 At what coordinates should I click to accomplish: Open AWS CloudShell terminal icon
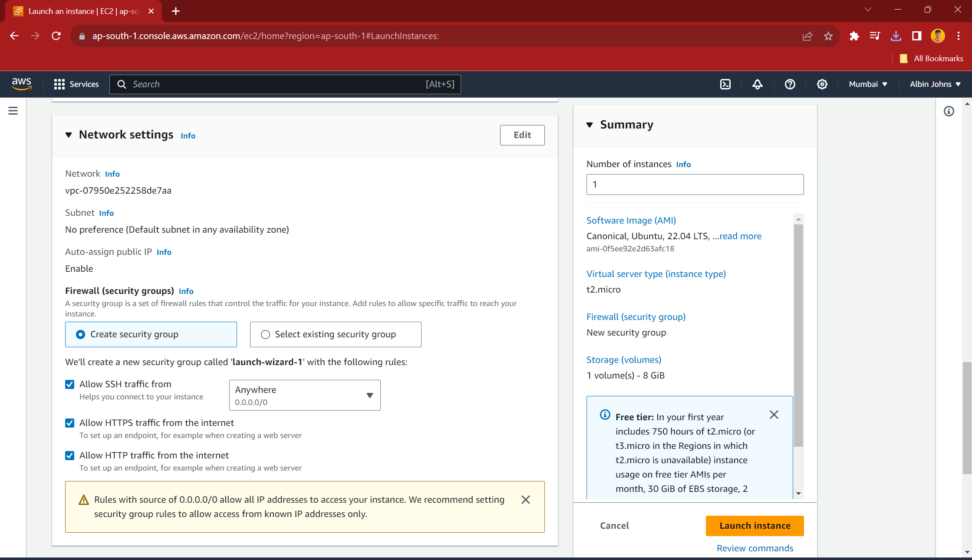coord(725,84)
